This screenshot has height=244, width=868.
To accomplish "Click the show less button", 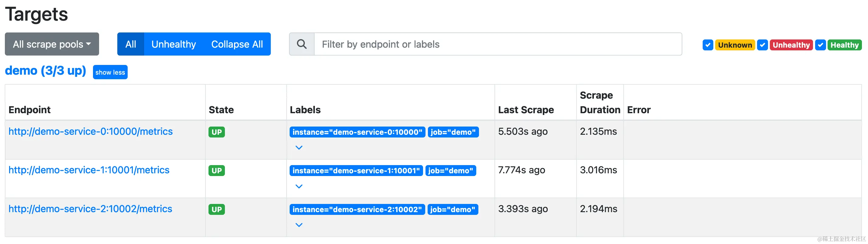I will coord(110,72).
